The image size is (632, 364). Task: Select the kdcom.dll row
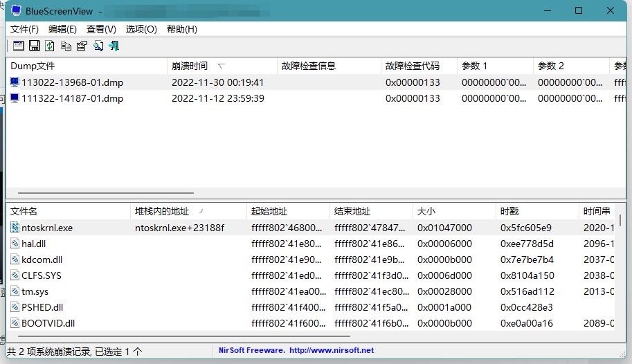tap(310, 260)
